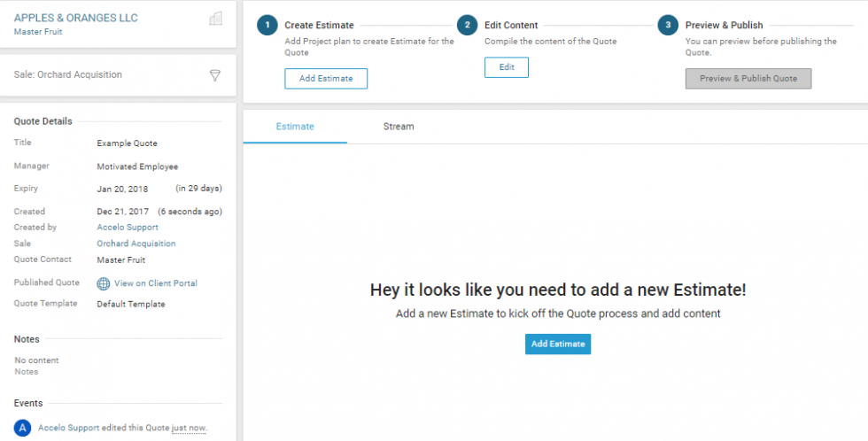The height and width of the screenshot is (441, 868).
Task: Click the sales funnel icon
Action: click(x=215, y=75)
